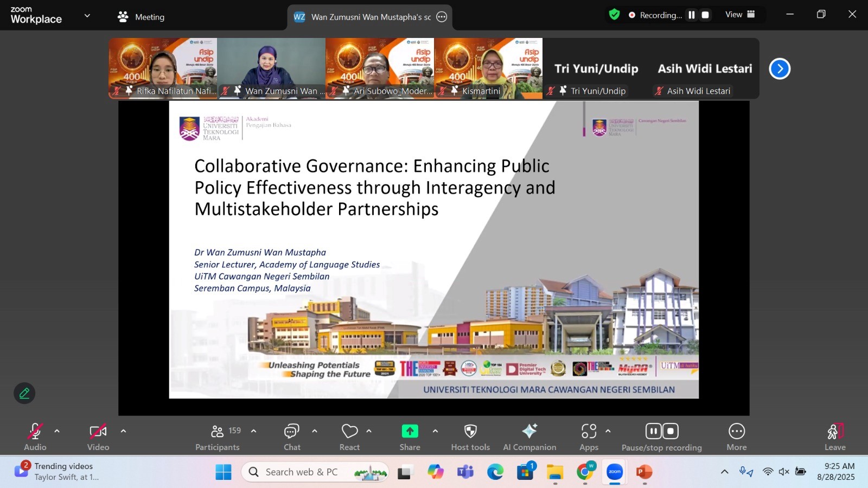Select Wan Zumusni's video thumbnail
868x488 pixels.
(x=271, y=65)
